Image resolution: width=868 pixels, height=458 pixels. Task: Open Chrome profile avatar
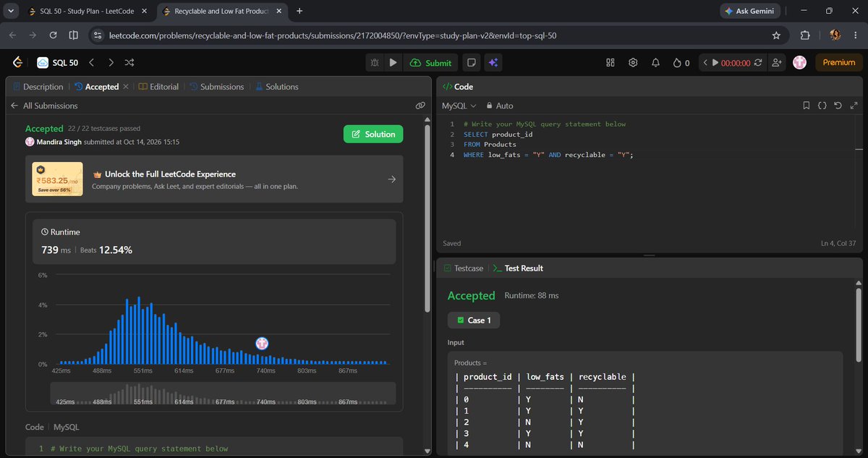tap(835, 35)
